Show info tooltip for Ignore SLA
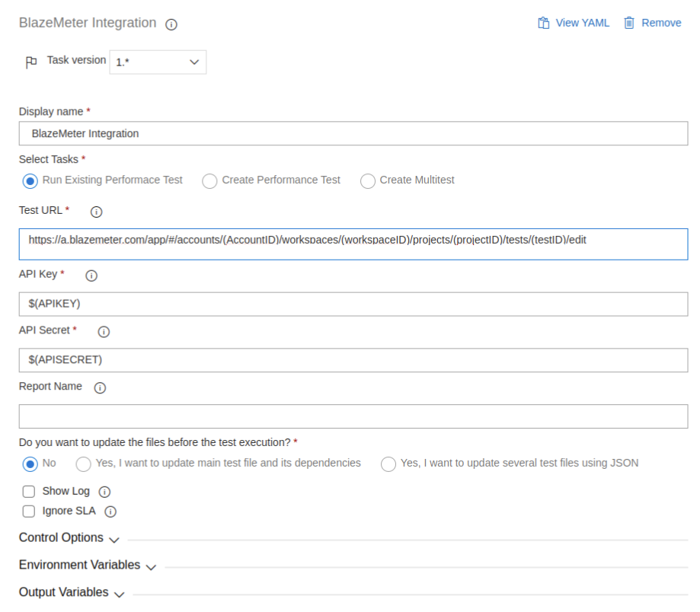Image resolution: width=700 pixels, height=612 pixels. (x=110, y=512)
